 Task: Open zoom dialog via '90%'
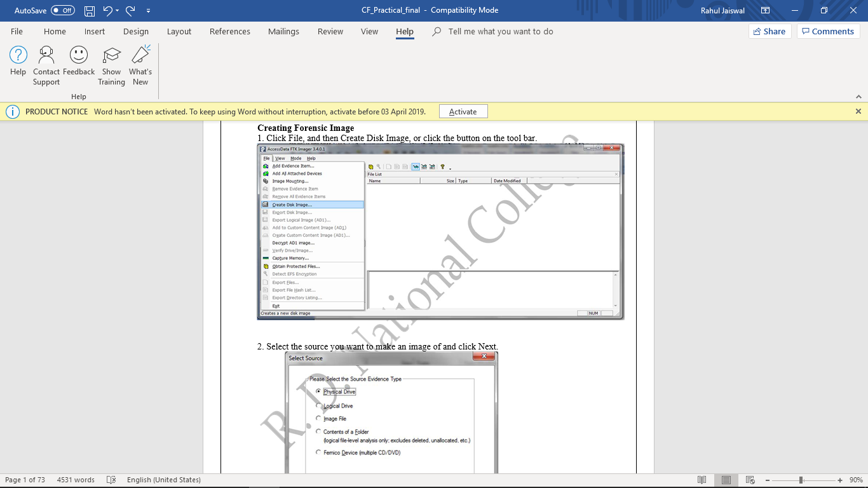point(855,480)
